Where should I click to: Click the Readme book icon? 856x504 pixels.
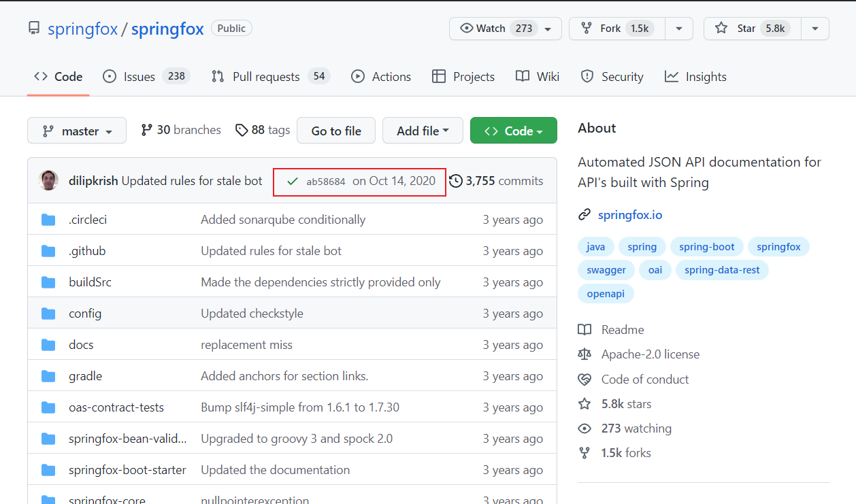[x=585, y=330]
